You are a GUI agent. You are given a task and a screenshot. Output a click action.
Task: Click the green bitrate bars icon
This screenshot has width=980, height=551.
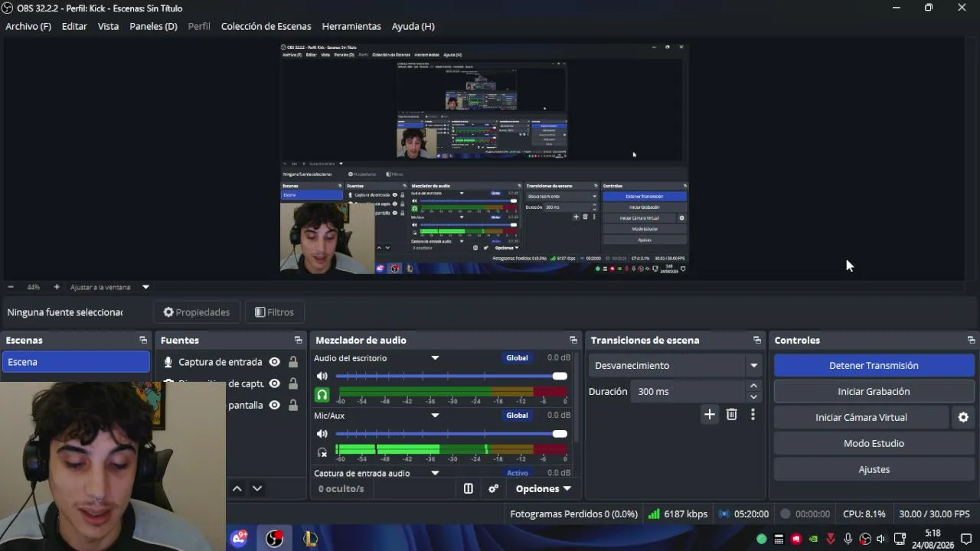(x=654, y=514)
